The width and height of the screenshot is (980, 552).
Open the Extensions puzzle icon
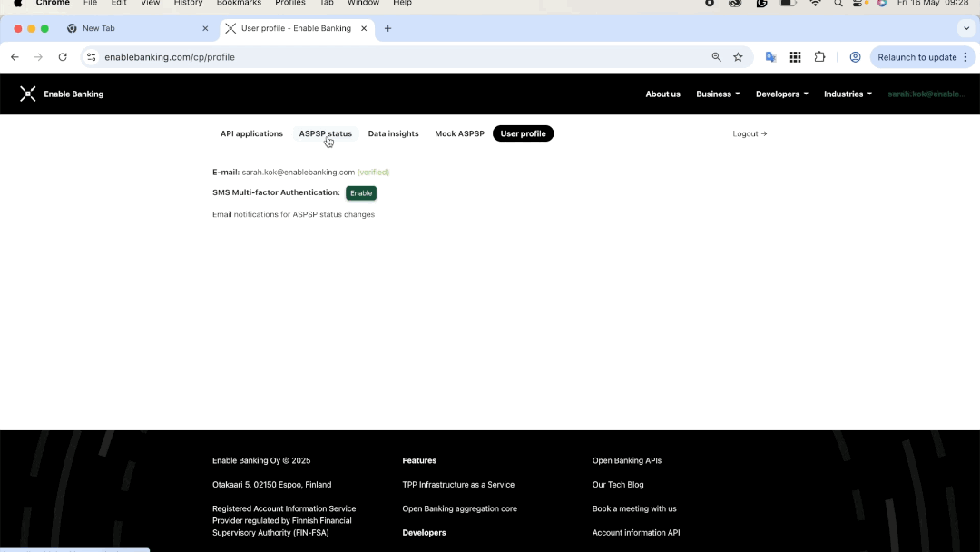pyautogui.click(x=819, y=57)
